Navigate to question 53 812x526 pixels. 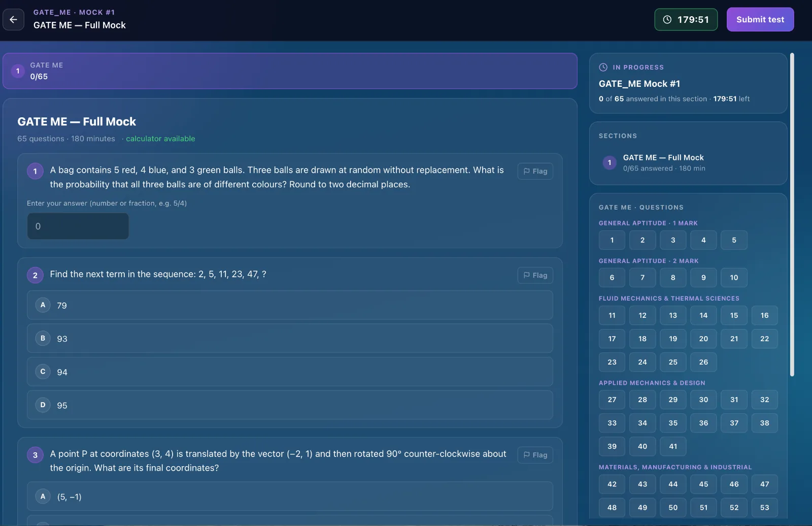point(764,507)
